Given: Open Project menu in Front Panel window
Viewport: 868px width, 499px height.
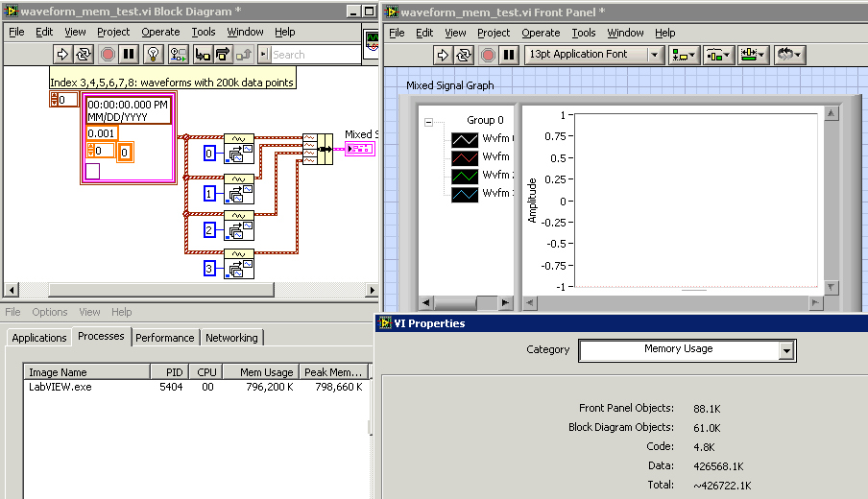Looking at the screenshot, I should point(494,34).
